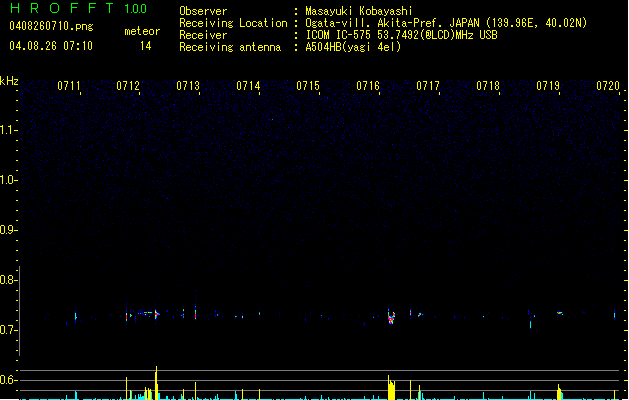Click the HROFFT 1.0.0 title text

79,8
